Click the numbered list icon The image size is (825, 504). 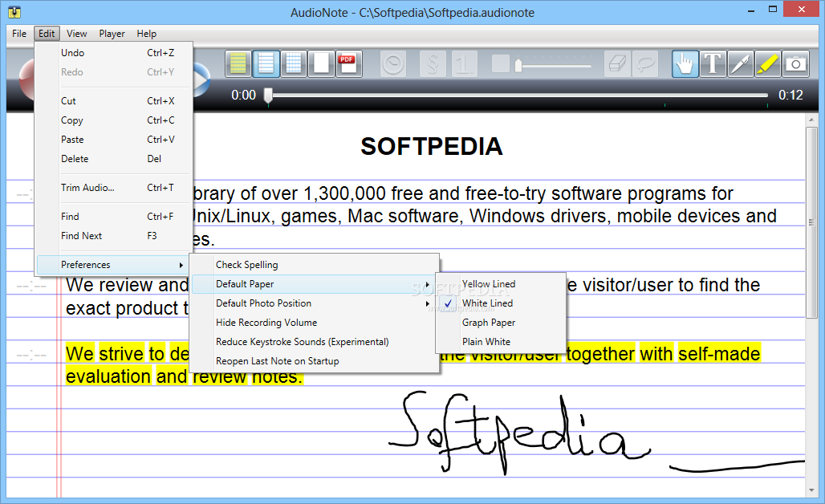(464, 64)
